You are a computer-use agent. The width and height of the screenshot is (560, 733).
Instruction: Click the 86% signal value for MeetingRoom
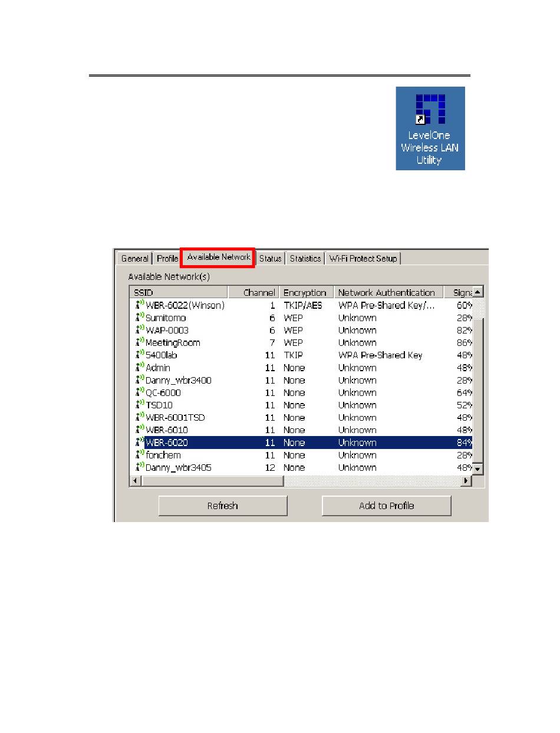click(465, 342)
